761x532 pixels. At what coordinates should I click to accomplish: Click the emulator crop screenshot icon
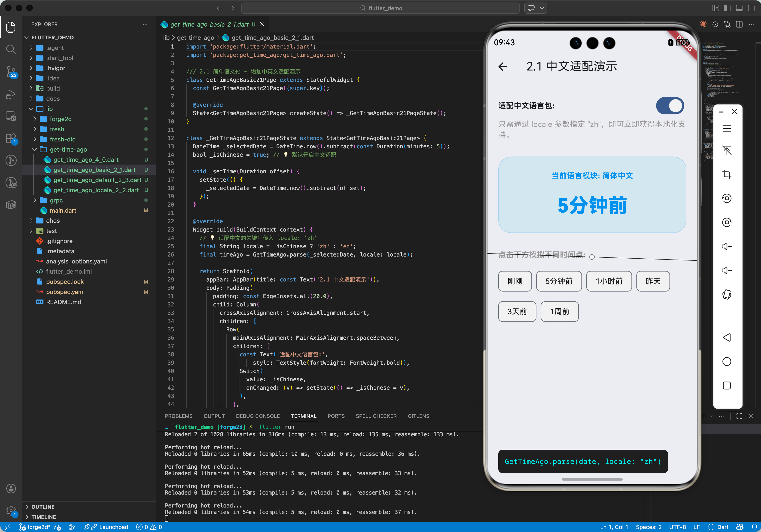727,174
